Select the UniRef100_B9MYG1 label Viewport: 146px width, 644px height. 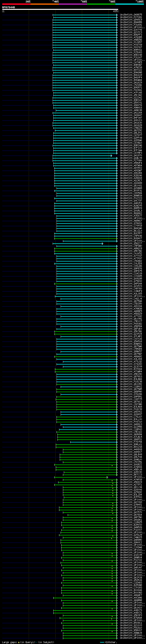131,50
